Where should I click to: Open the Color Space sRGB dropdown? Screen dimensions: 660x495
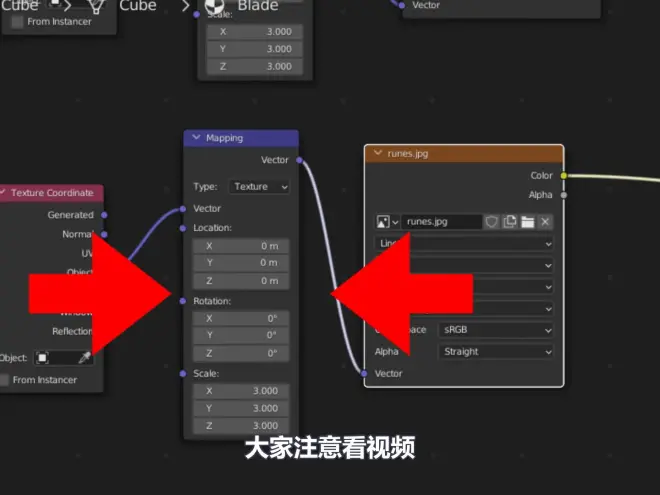[x=495, y=330]
